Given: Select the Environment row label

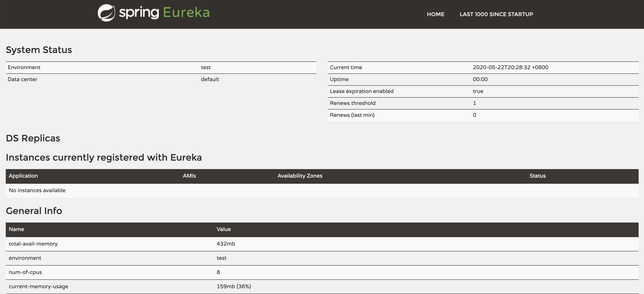Looking at the screenshot, I should point(24,67).
